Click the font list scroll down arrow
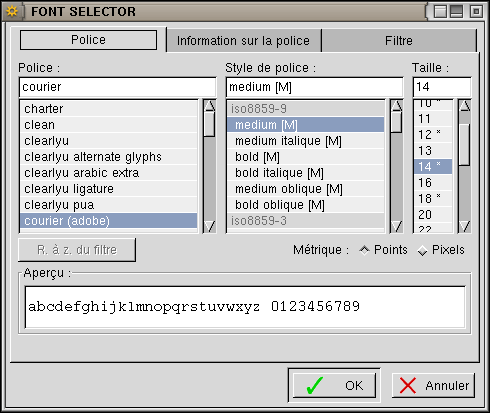The width and height of the screenshot is (490, 413). [210, 226]
